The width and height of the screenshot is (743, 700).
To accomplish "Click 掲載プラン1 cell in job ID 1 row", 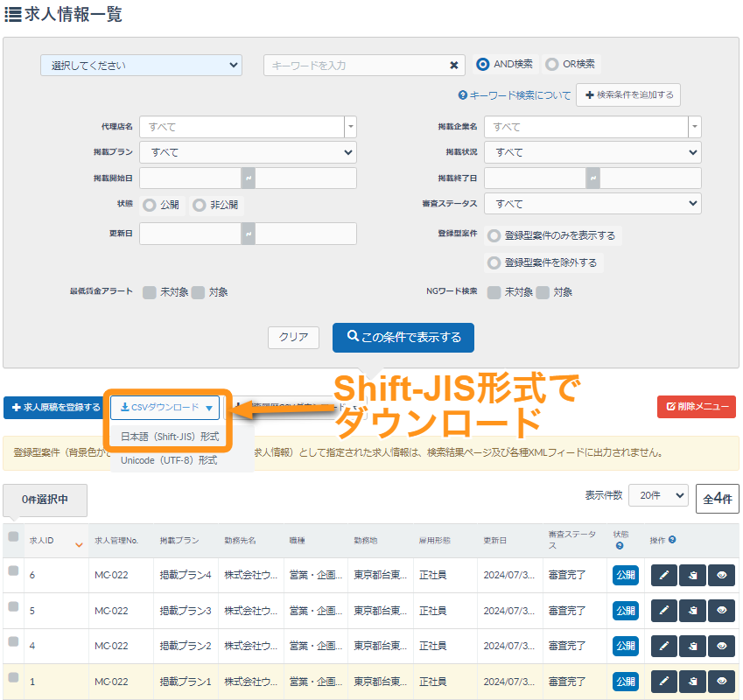I will click(186, 682).
